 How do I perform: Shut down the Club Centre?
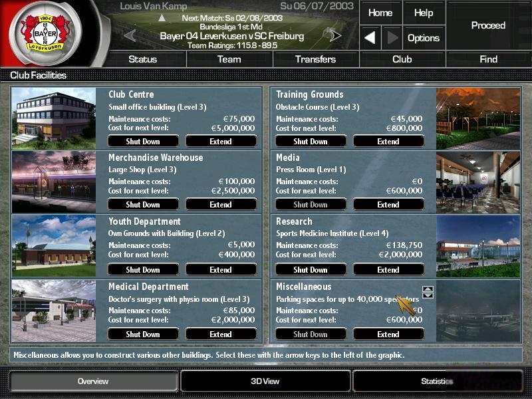pyautogui.click(x=143, y=141)
